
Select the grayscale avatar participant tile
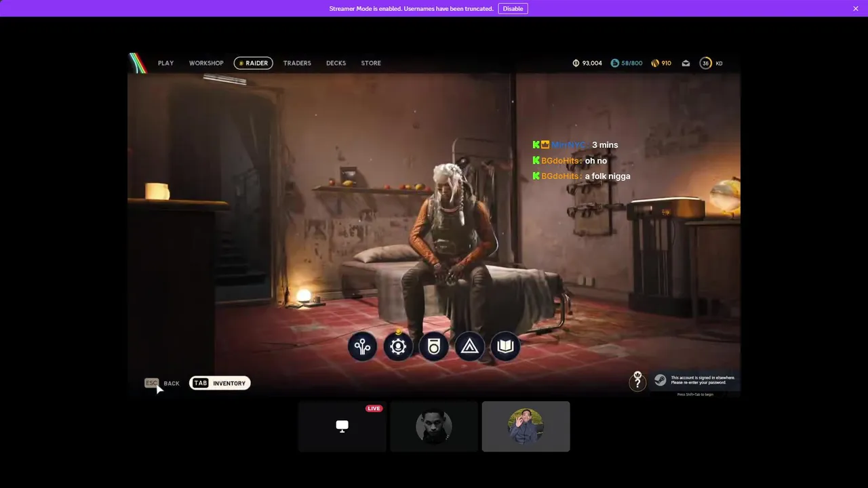coord(434,426)
